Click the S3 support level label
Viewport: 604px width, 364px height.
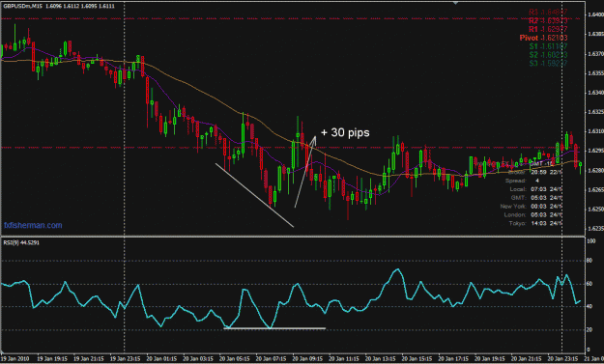(533, 63)
